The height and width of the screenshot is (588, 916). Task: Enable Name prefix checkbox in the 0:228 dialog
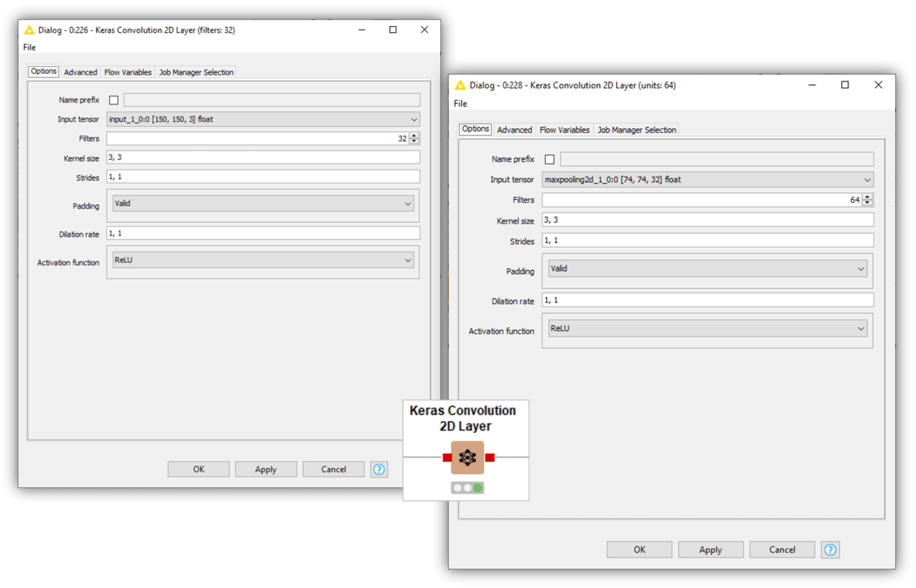pyautogui.click(x=550, y=159)
